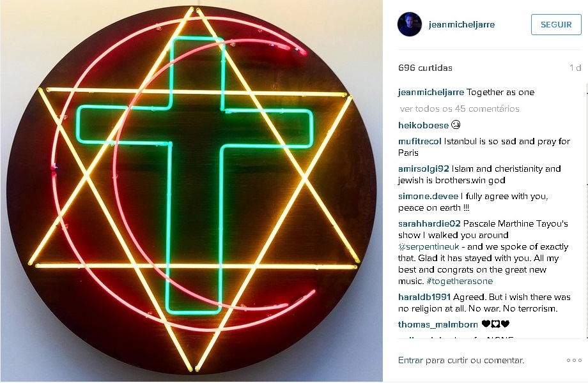Open jeanmicheljarre username in the header
588x383 pixels.
click(461, 25)
